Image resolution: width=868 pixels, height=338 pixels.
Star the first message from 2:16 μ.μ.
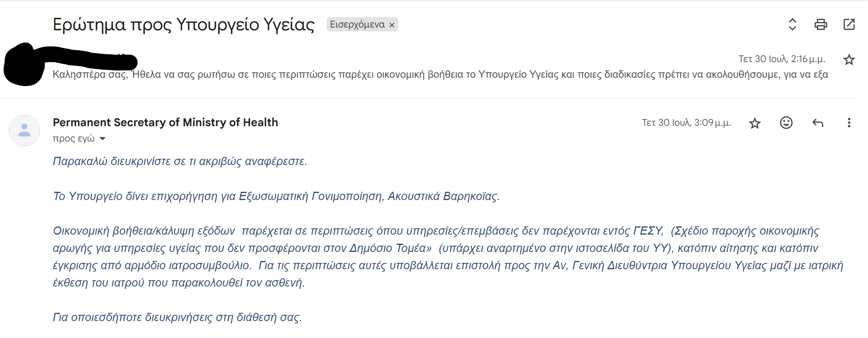point(849,60)
